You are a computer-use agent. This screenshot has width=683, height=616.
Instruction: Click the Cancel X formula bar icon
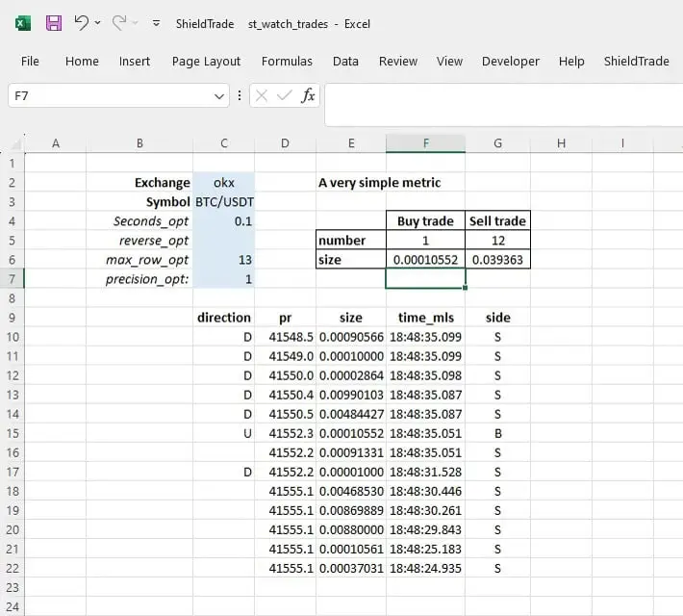[262, 96]
